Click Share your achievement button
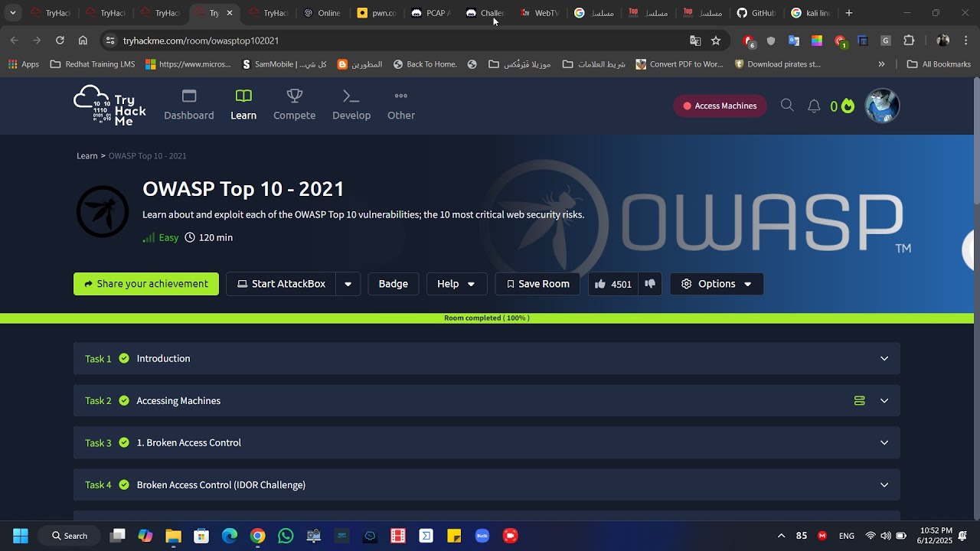980x551 pixels. pos(146,284)
